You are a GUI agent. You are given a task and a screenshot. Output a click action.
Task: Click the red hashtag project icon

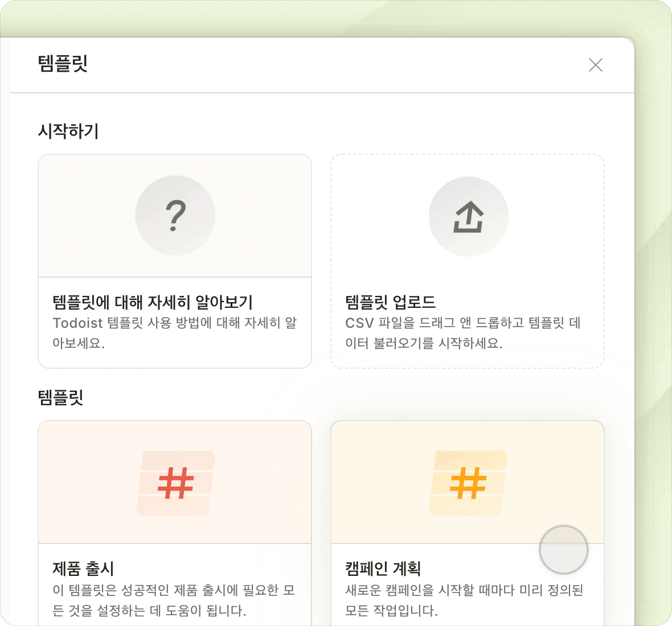(x=175, y=483)
